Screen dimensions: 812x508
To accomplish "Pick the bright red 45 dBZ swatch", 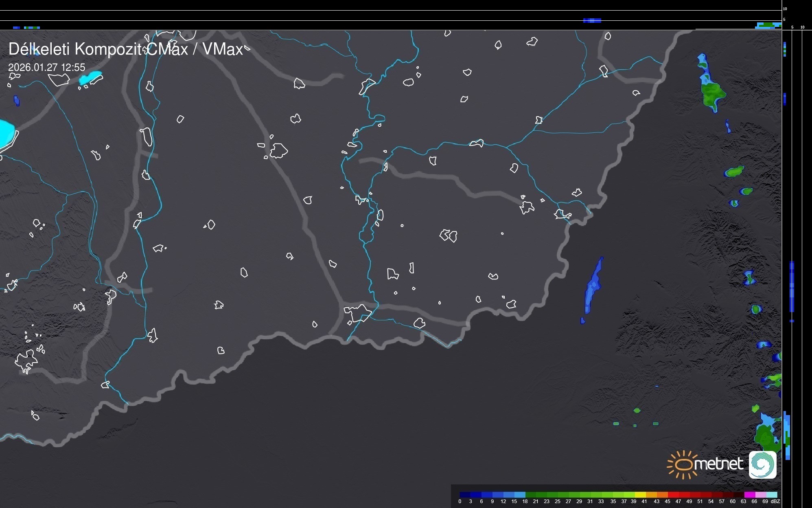I will (673, 495).
